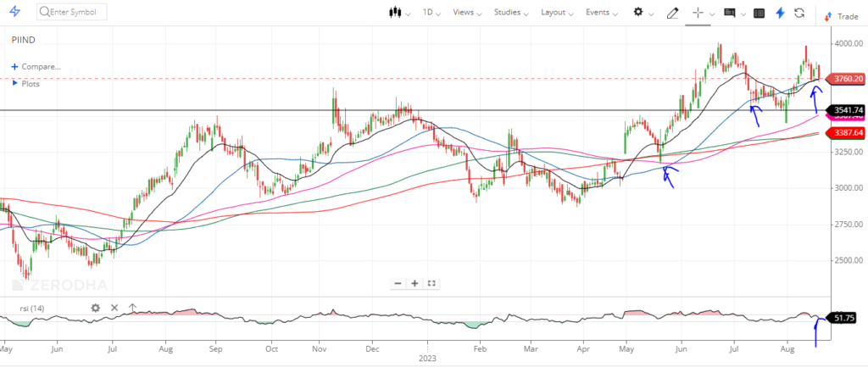Click the 2023 year axis label
The width and height of the screenshot is (868, 367).
(x=428, y=359)
